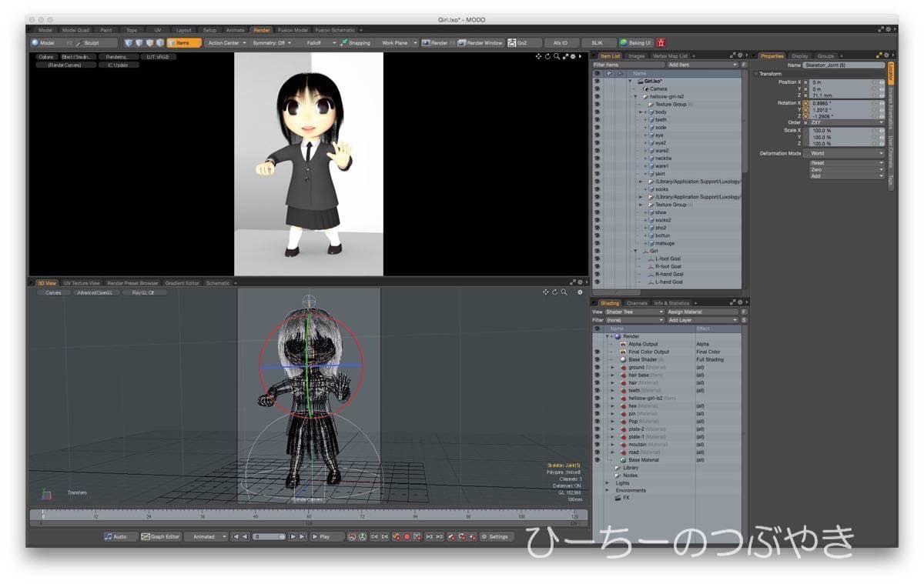The height and width of the screenshot is (584, 924).
Task: Collapse the hellow-girl-ls2 tree group
Action: click(635, 97)
